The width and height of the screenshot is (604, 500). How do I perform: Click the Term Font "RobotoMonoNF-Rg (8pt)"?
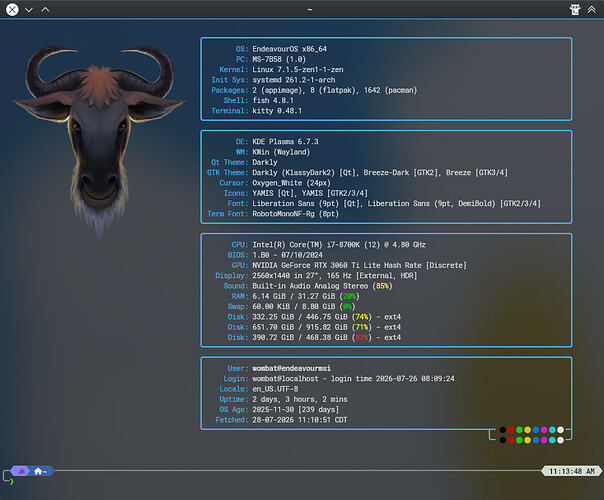[295, 214]
